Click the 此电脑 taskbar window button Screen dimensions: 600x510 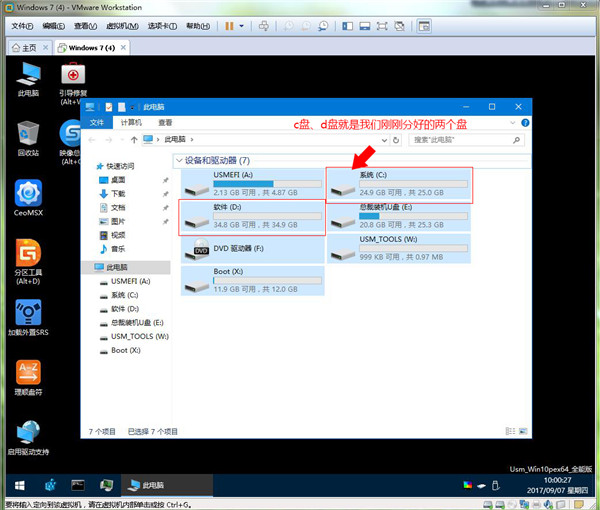coord(167,485)
